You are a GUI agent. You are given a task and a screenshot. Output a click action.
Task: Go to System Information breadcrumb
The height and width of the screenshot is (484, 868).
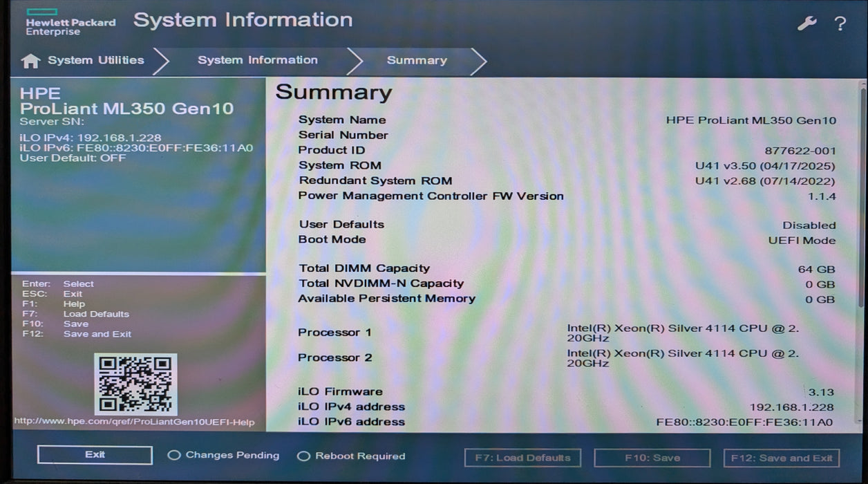coord(258,60)
